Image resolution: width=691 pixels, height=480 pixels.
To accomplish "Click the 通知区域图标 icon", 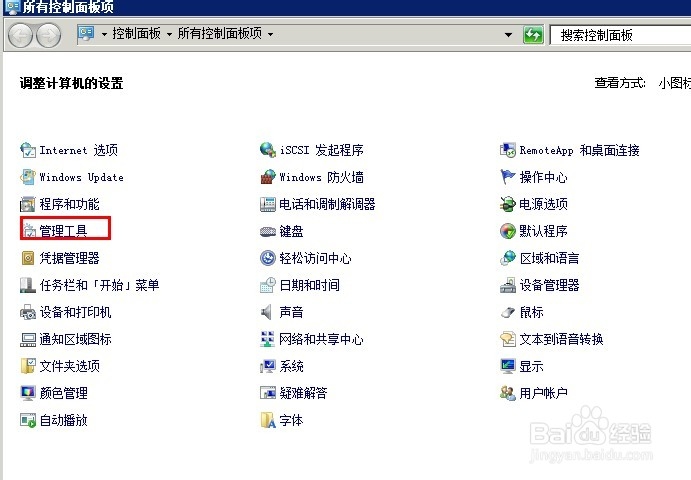I will coord(28,339).
